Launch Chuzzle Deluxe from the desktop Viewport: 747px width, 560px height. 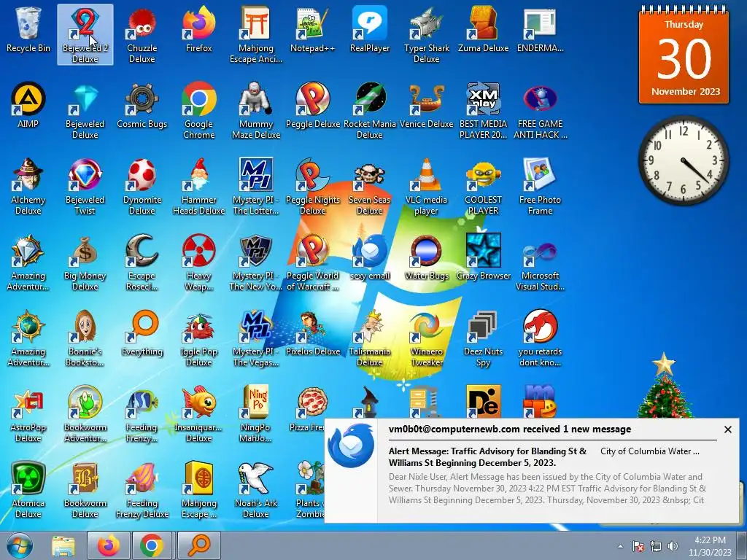[142, 34]
